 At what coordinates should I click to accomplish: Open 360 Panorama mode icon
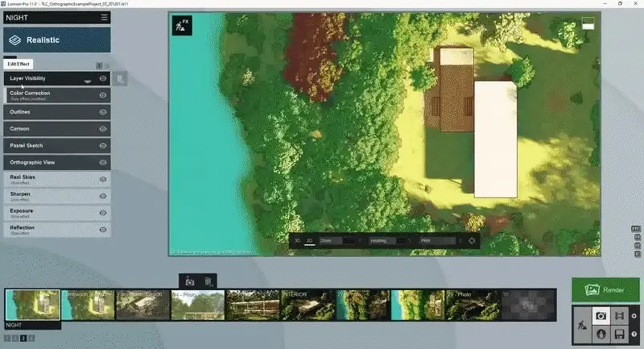click(x=601, y=334)
